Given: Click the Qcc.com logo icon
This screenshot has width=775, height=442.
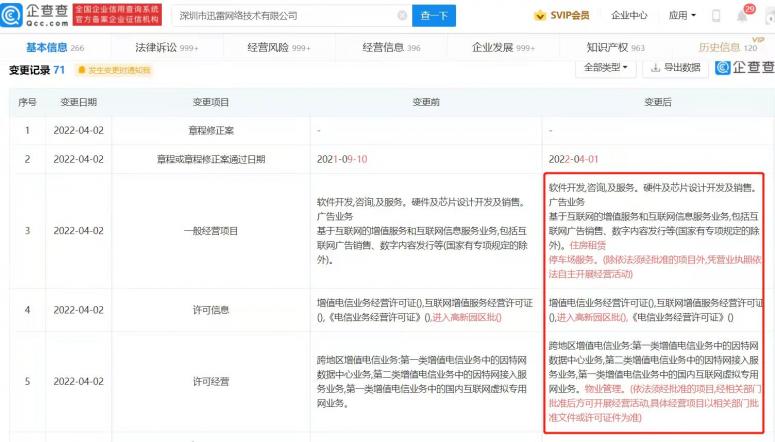Looking at the screenshot, I should click(x=11, y=15).
